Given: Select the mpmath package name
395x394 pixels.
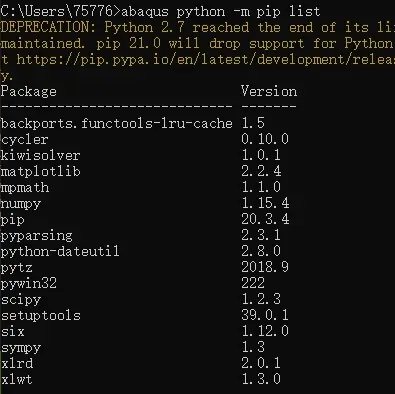Looking at the screenshot, I should tap(25, 187).
